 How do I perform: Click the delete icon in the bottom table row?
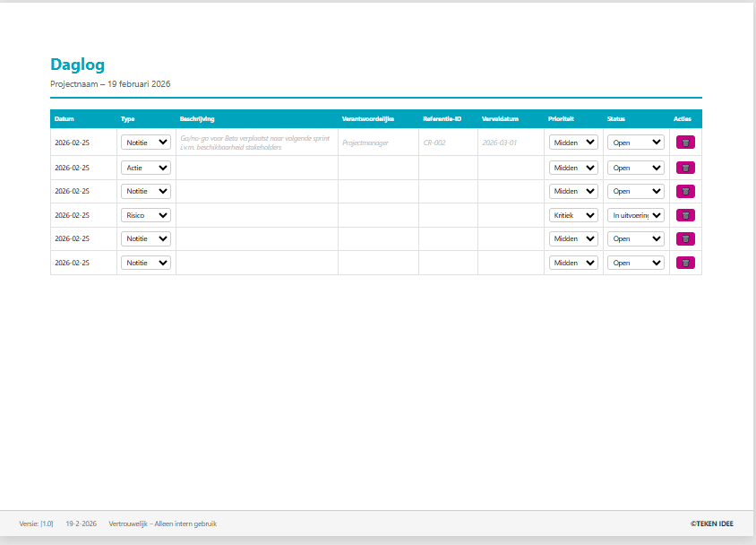click(685, 263)
